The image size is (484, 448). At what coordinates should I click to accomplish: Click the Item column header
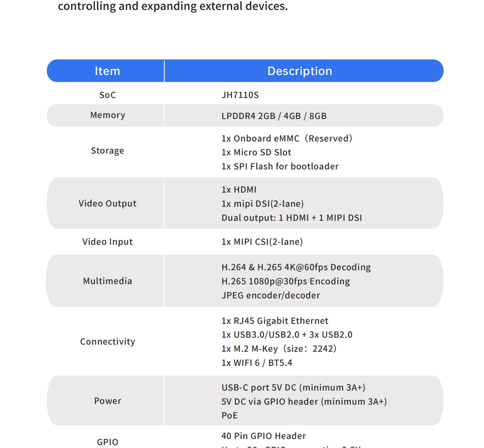click(107, 71)
